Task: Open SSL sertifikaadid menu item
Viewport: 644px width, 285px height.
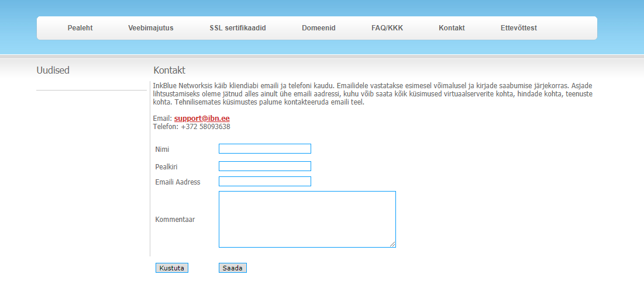Action: tap(238, 28)
